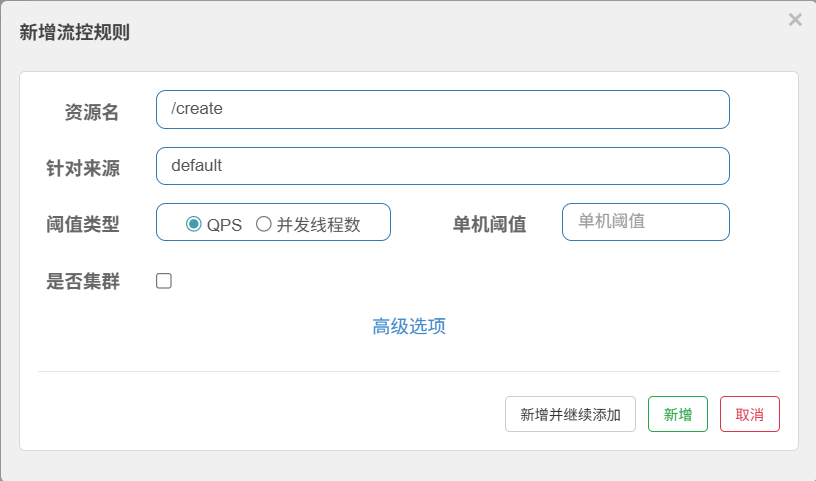
Task: Click the divider line above the footer buttons
Action: 408,371
